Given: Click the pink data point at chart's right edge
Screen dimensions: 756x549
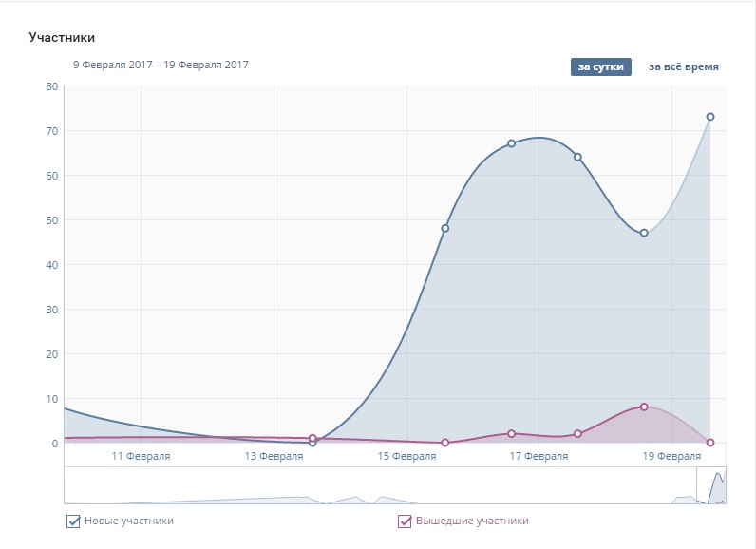Looking at the screenshot, I should pos(709,443).
